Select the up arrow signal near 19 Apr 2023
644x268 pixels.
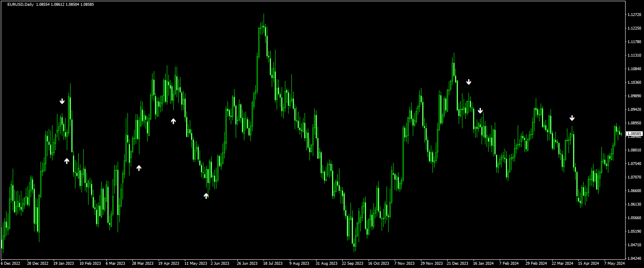[173, 121]
